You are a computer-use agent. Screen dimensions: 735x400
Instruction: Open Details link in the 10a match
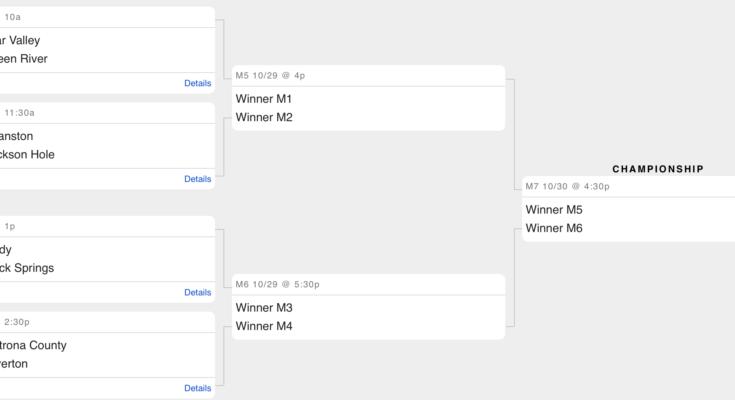point(197,83)
